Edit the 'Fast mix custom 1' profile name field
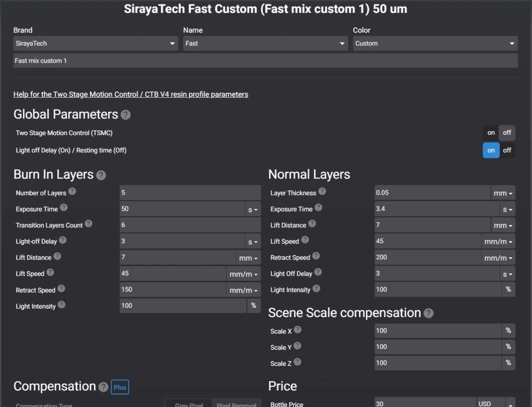Image resolution: width=532 pixels, height=407 pixels. click(x=265, y=60)
